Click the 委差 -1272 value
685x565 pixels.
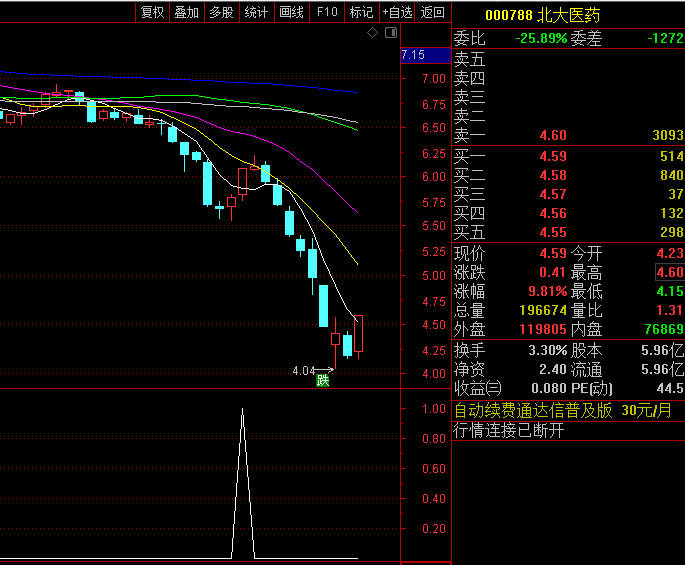[665, 38]
